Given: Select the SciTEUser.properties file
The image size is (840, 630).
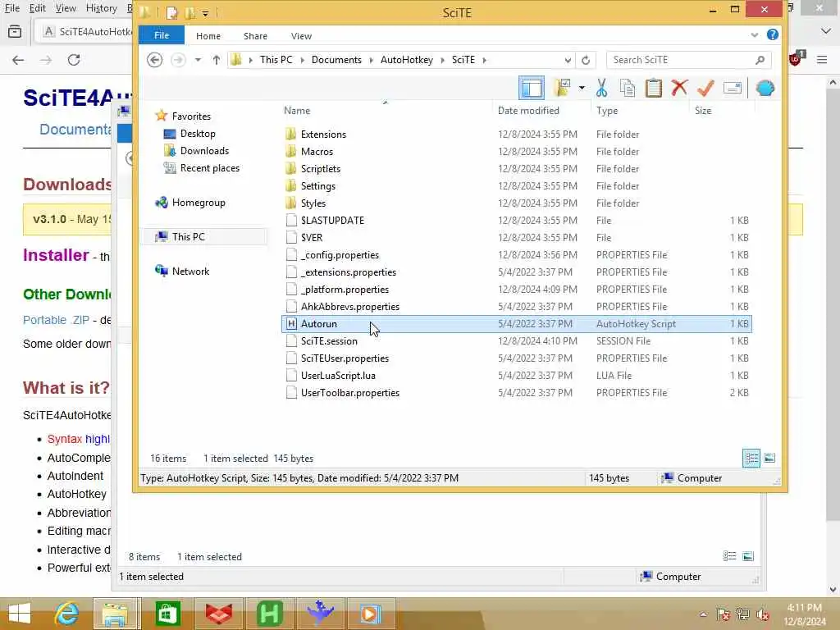Looking at the screenshot, I should click(x=345, y=358).
